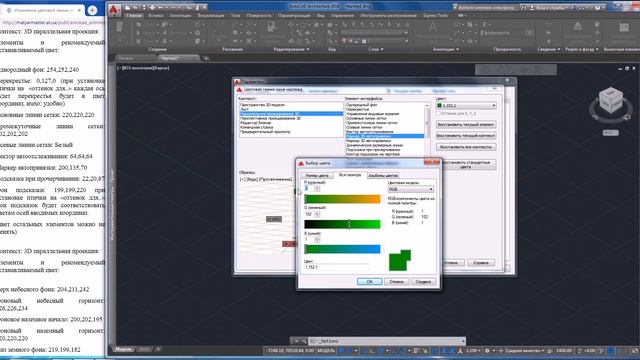
Task: Click the green (G) color slider bar
Action: [x=342, y=224]
